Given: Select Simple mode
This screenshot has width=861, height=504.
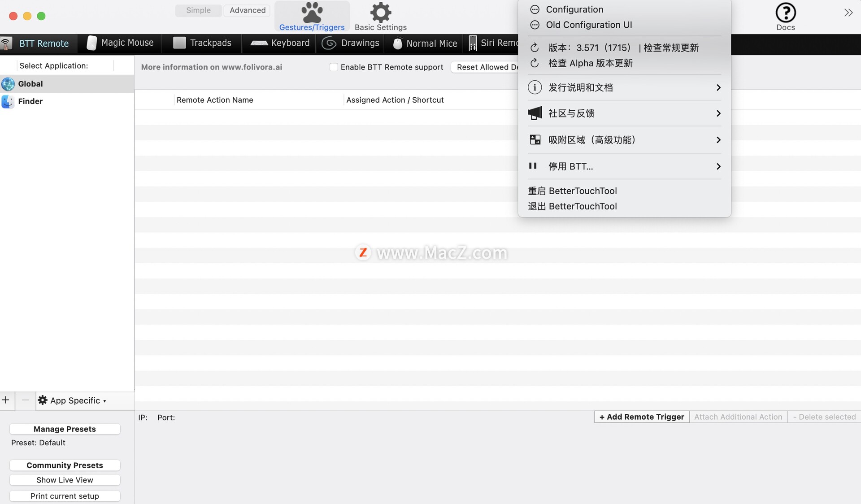Looking at the screenshot, I should (x=198, y=10).
